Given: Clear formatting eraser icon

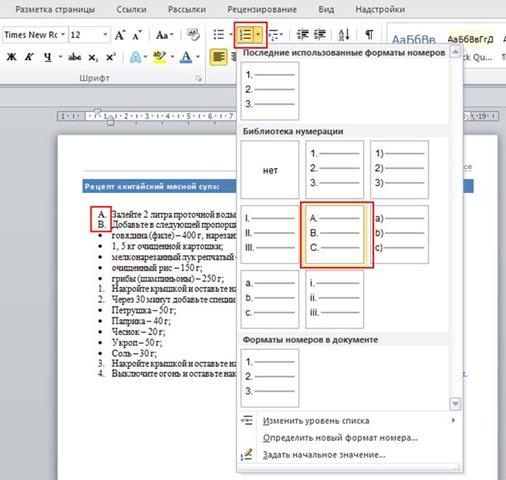Looking at the screenshot, I should (x=193, y=34).
